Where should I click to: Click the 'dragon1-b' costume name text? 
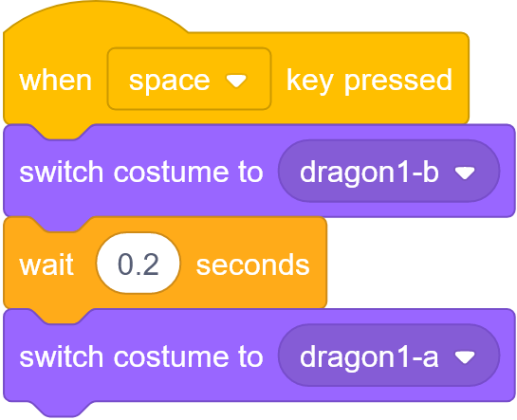click(369, 172)
